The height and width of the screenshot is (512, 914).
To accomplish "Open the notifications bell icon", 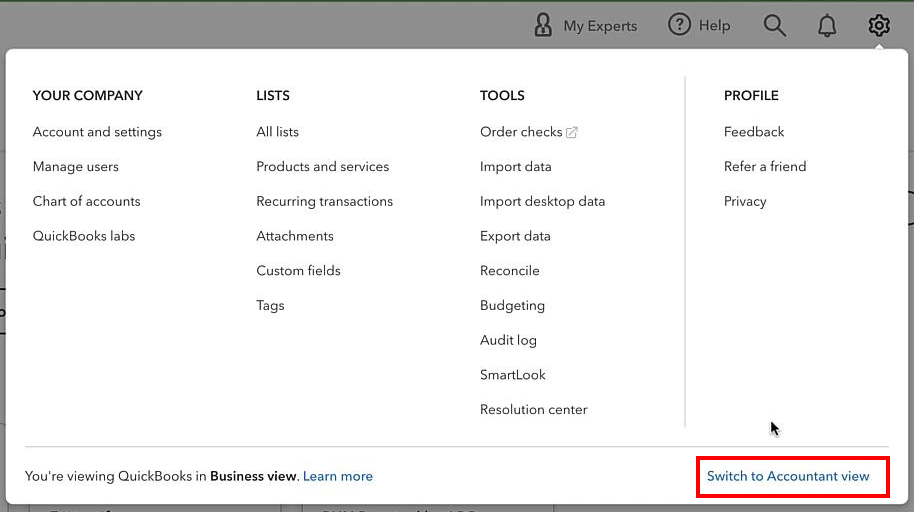I will click(827, 26).
